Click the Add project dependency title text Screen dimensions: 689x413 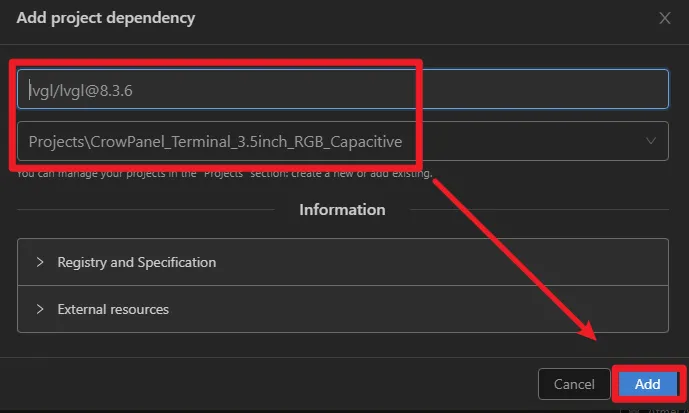[x=106, y=18]
